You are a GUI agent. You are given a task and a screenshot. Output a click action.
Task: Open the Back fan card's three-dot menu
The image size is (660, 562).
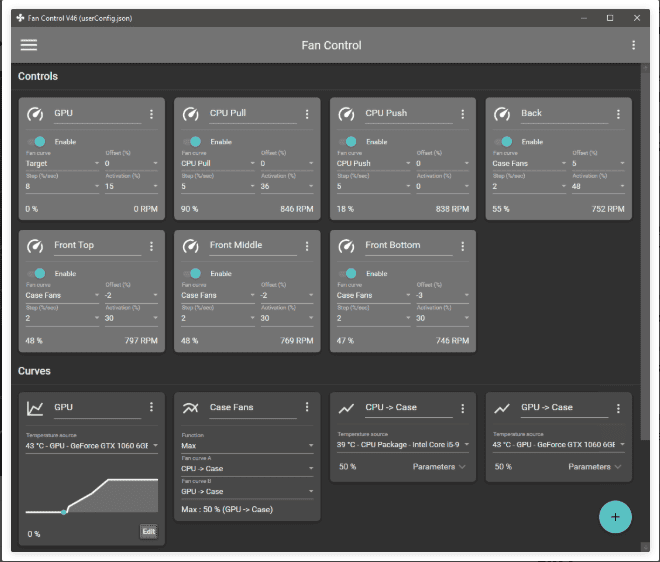coord(618,114)
